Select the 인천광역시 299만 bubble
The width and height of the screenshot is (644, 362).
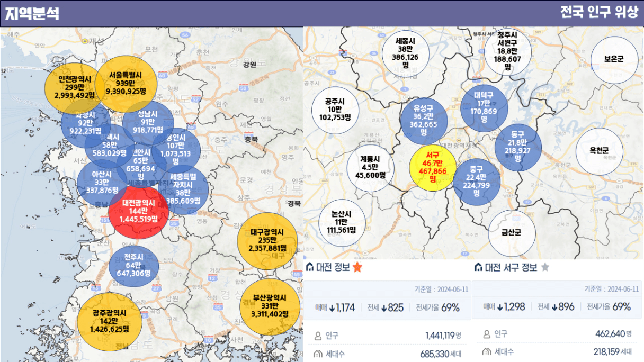coord(75,87)
